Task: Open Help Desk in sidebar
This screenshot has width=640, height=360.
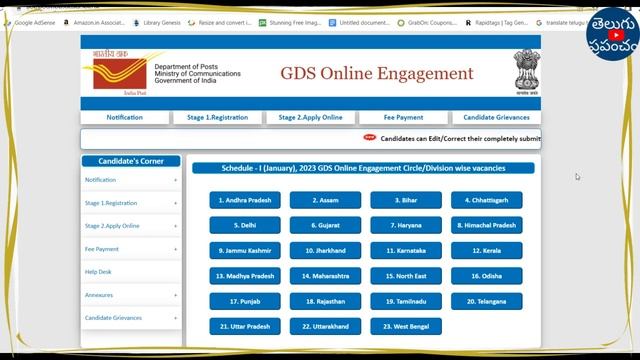Action: (x=131, y=272)
